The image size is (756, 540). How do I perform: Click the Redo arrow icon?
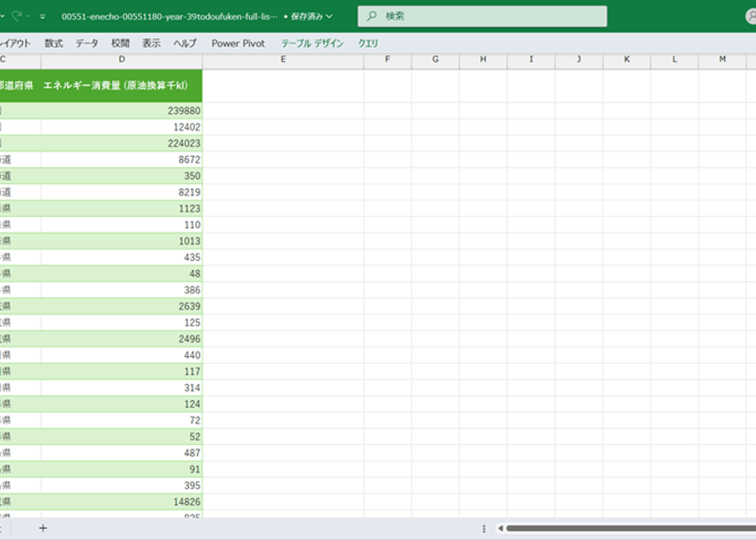click(x=17, y=16)
